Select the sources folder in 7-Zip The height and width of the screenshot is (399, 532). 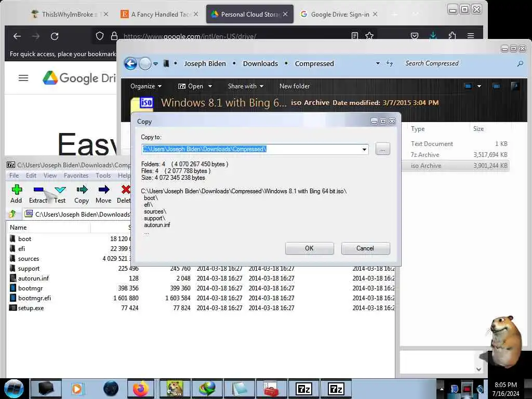click(29, 259)
